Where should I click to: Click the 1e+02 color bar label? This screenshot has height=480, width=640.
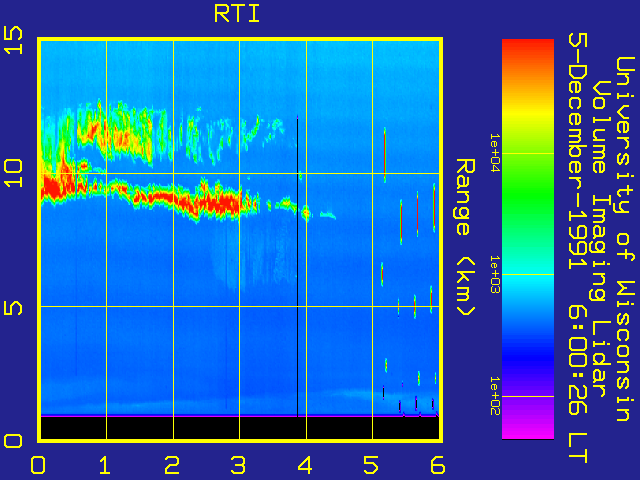click(x=495, y=396)
